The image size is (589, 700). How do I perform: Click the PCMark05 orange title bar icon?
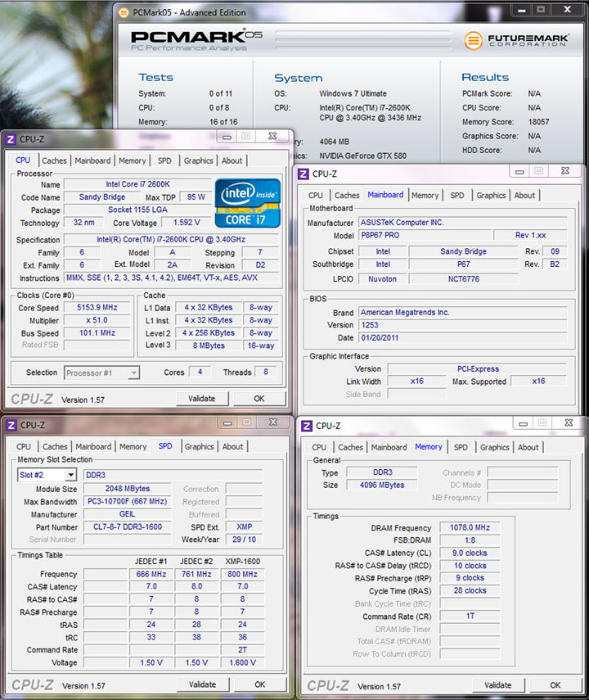(x=124, y=12)
